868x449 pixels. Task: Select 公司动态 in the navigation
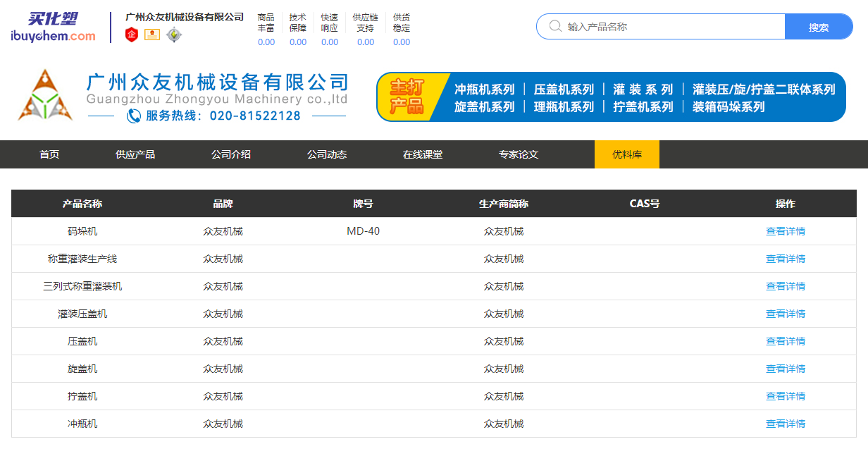coord(327,154)
